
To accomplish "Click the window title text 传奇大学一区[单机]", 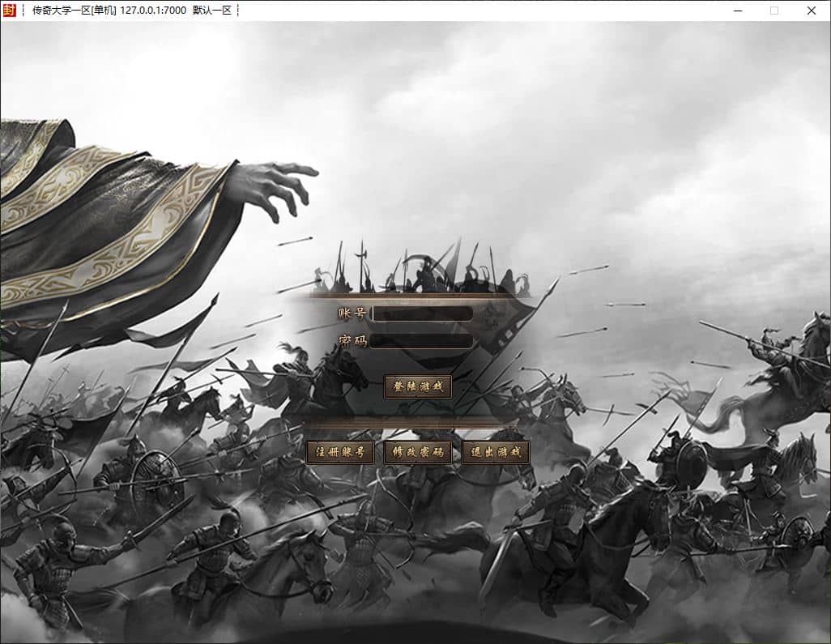I will tap(74, 10).
